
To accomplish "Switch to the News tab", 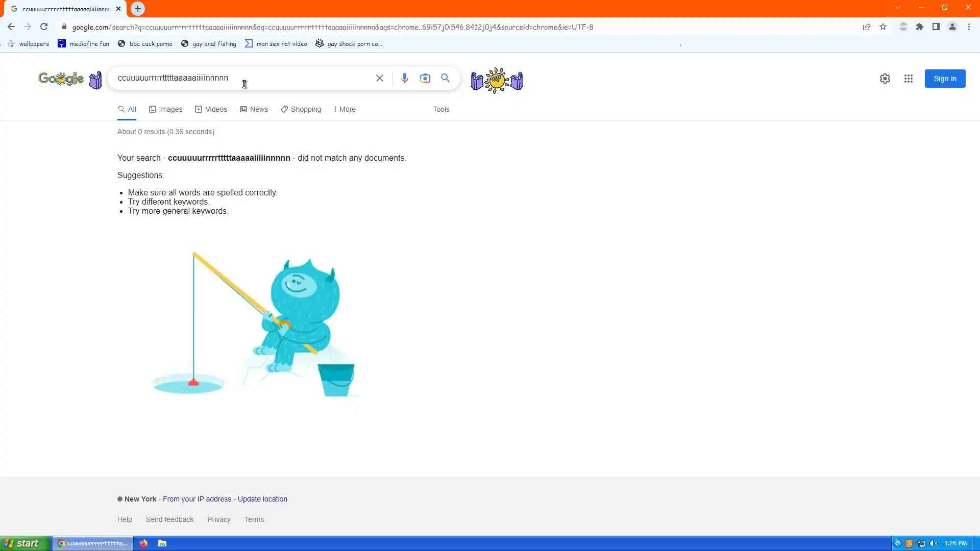I will point(254,109).
